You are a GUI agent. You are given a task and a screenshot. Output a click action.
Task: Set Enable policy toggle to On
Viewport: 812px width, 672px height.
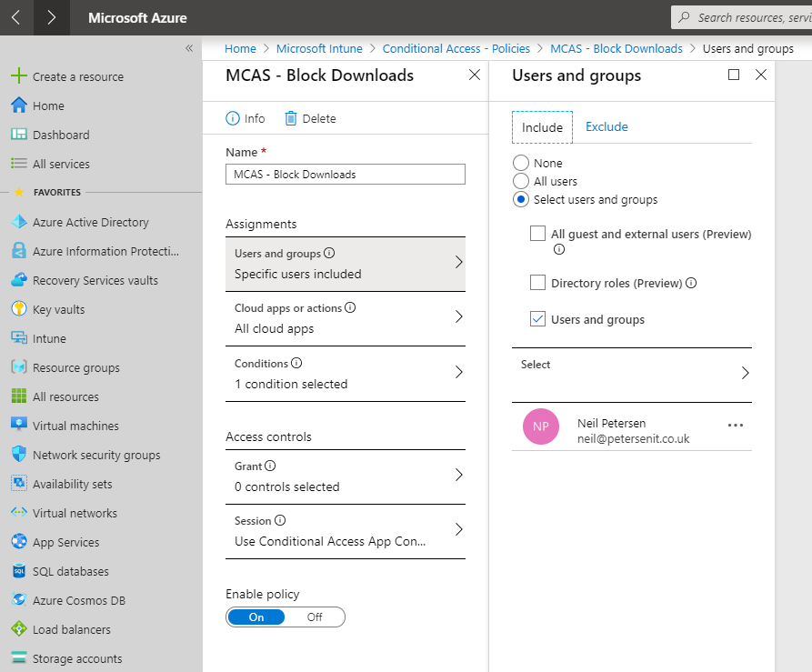256,617
